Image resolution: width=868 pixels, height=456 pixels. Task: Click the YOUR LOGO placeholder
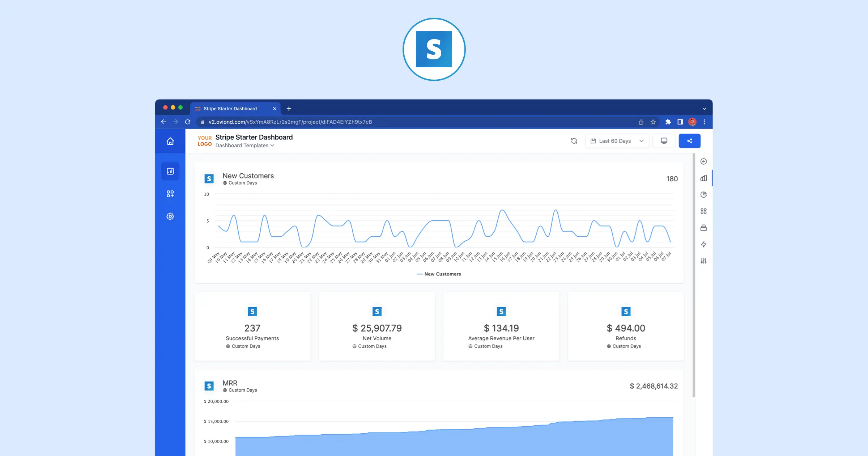pyautogui.click(x=205, y=141)
